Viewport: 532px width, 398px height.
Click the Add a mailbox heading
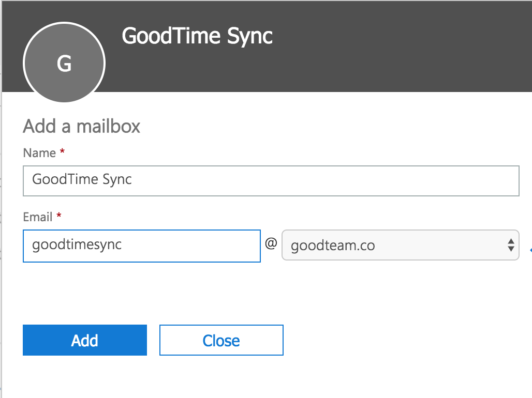81,126
